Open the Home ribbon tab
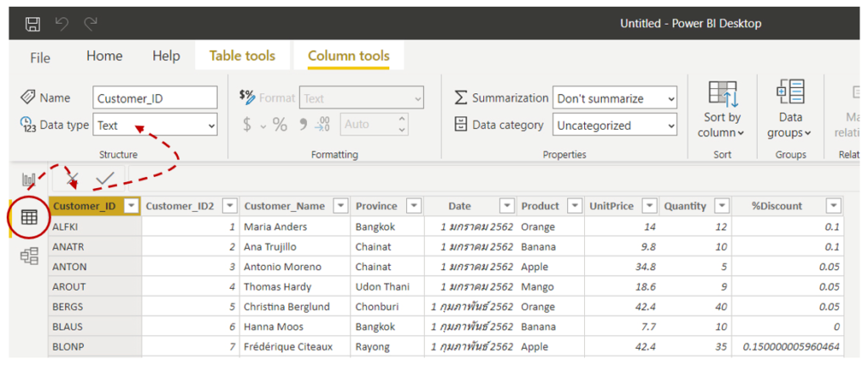 click(x=104, y=56)
